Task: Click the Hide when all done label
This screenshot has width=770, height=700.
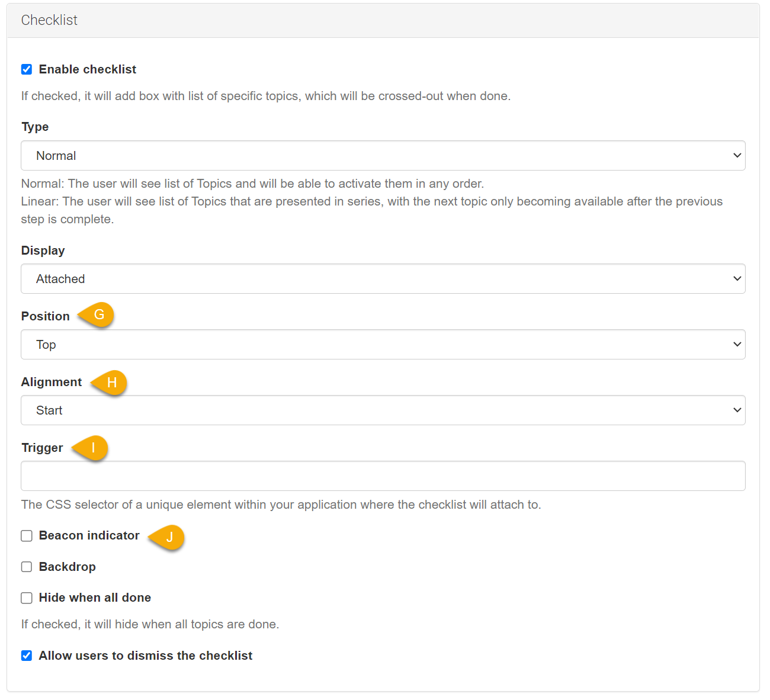Action: click(95, 598)
